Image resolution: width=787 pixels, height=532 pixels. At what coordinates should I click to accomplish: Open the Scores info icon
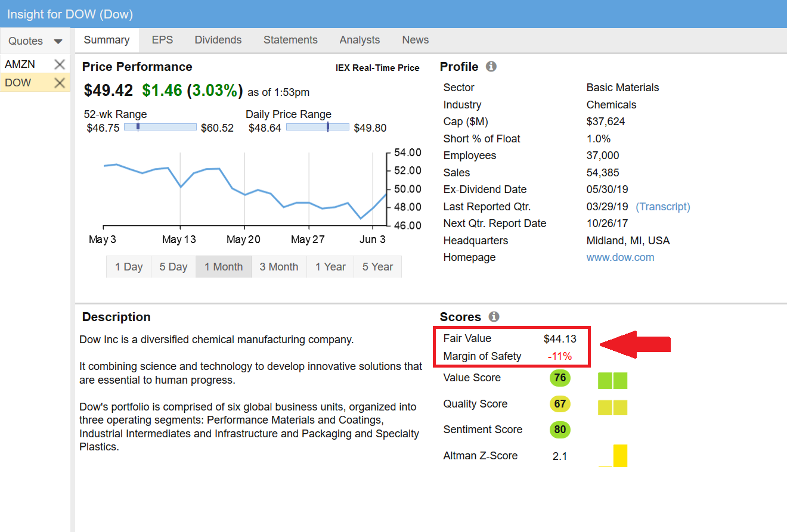pyautogui.click(x=494, y=317)
